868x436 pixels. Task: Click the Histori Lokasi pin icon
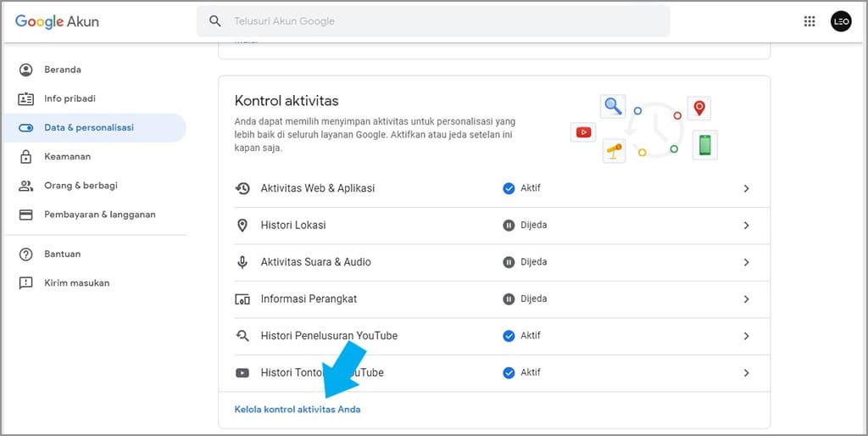[x=242, y=226]
